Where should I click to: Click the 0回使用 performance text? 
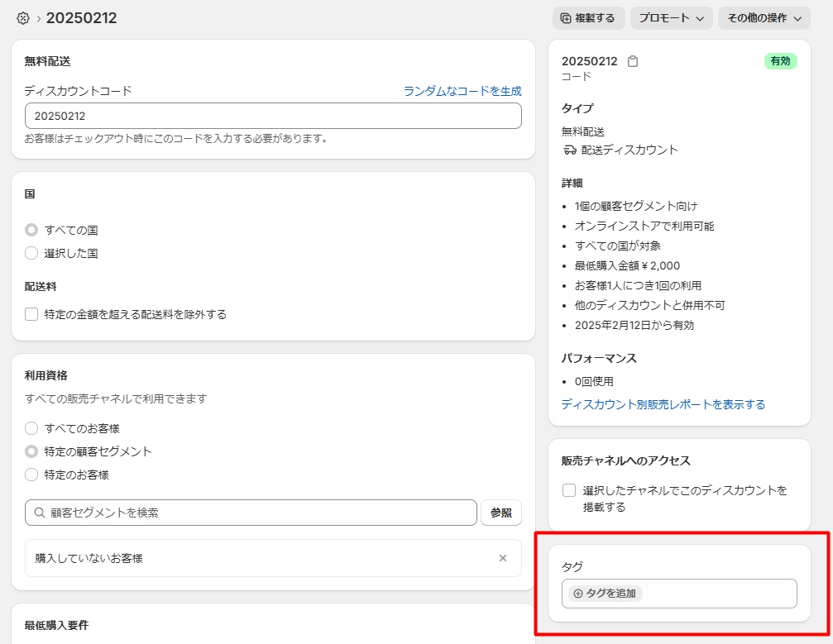[x=594, y=381]
